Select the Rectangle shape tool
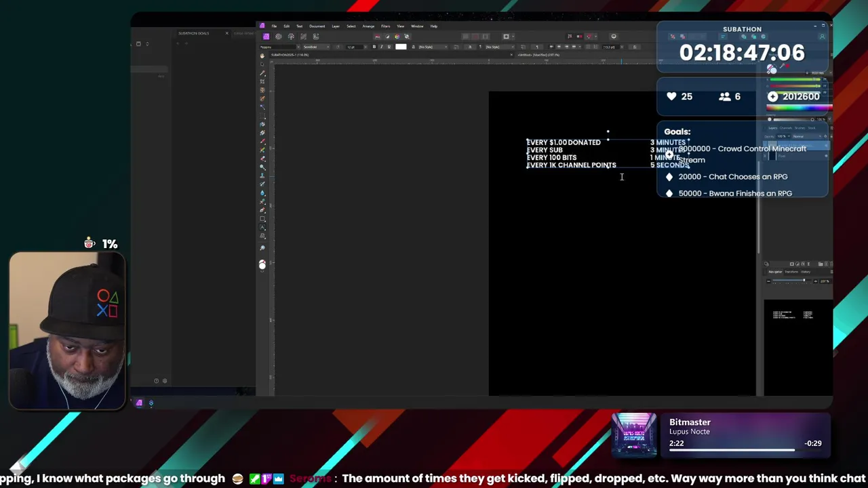Viewport: 868px width, 488px height. (262, 218)
